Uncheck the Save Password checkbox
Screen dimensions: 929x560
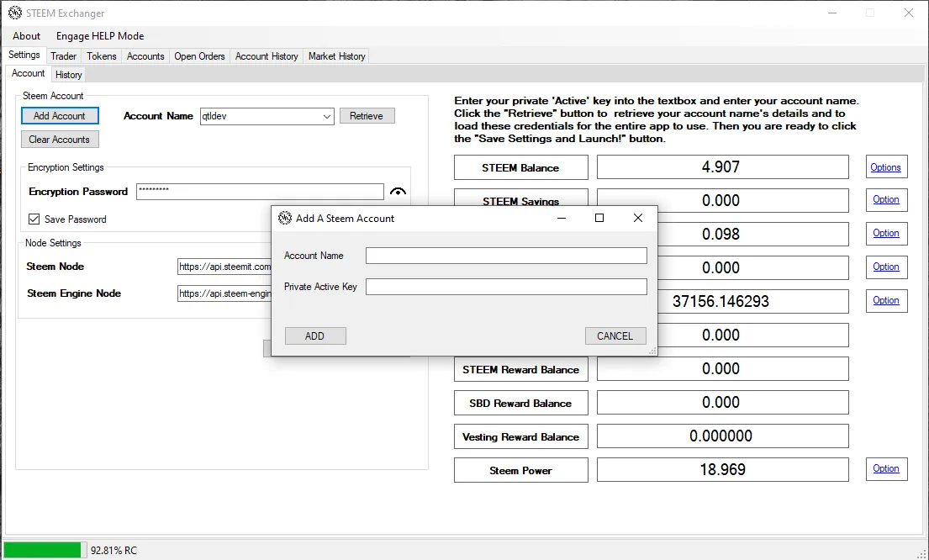34,219
